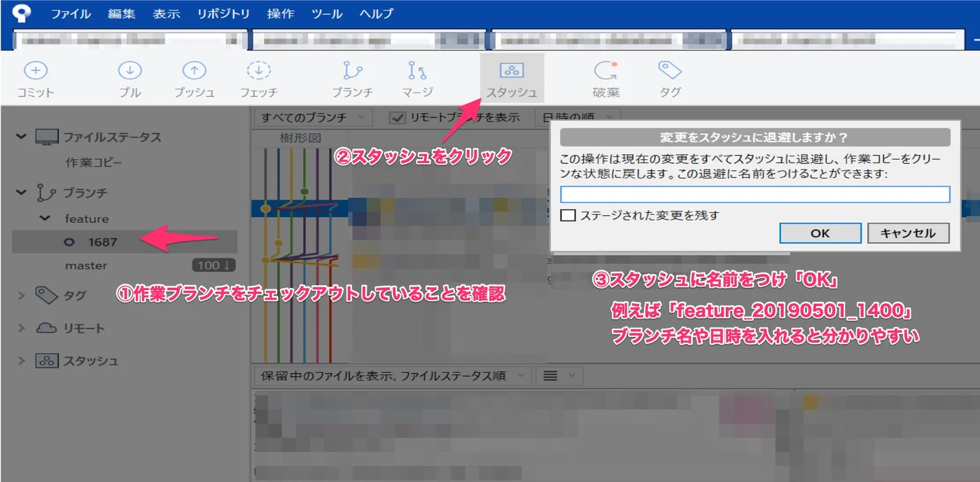Open the ファイル menu
Viewport: 980px width, 482px height.
71,13
